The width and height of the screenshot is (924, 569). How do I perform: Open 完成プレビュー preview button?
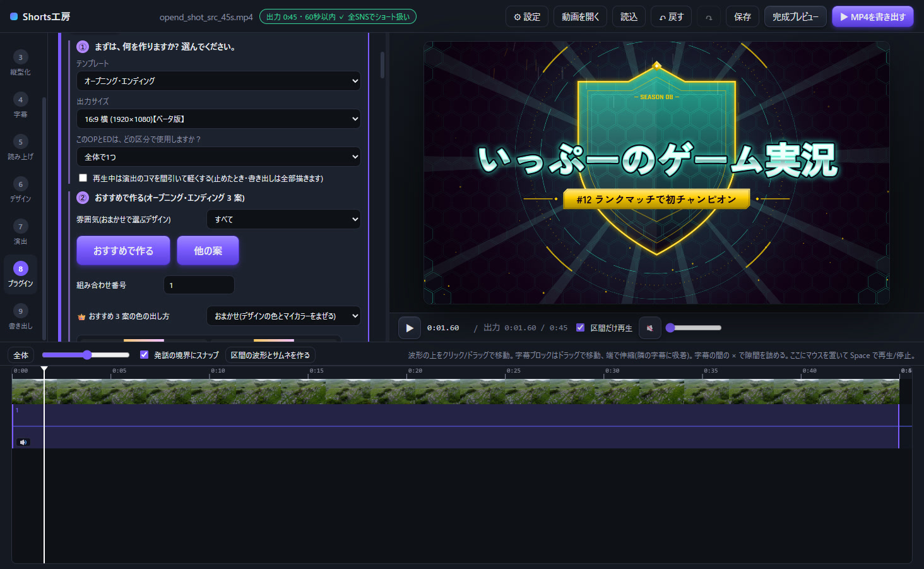pos(795,17)
